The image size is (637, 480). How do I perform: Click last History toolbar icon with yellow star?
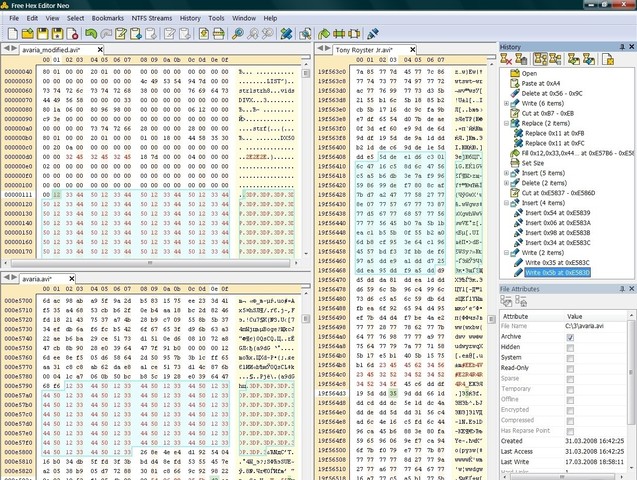(608, 59)
